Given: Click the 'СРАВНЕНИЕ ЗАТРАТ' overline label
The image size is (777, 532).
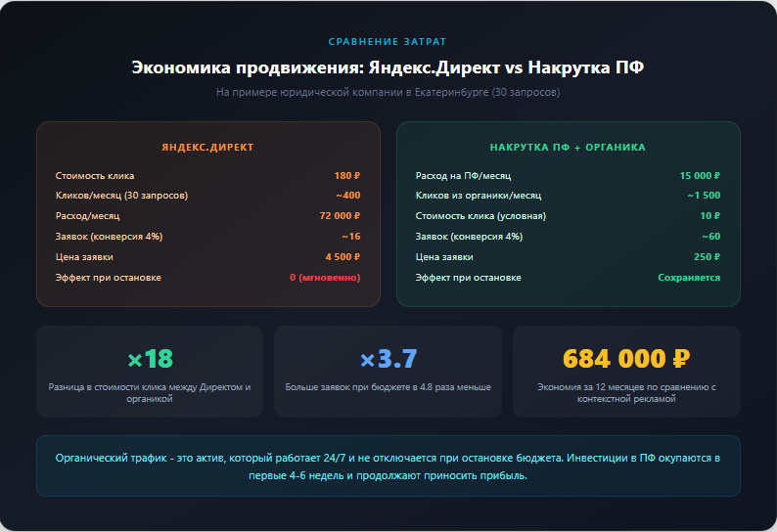Looking at the screenshot, I should click(388, 42).
